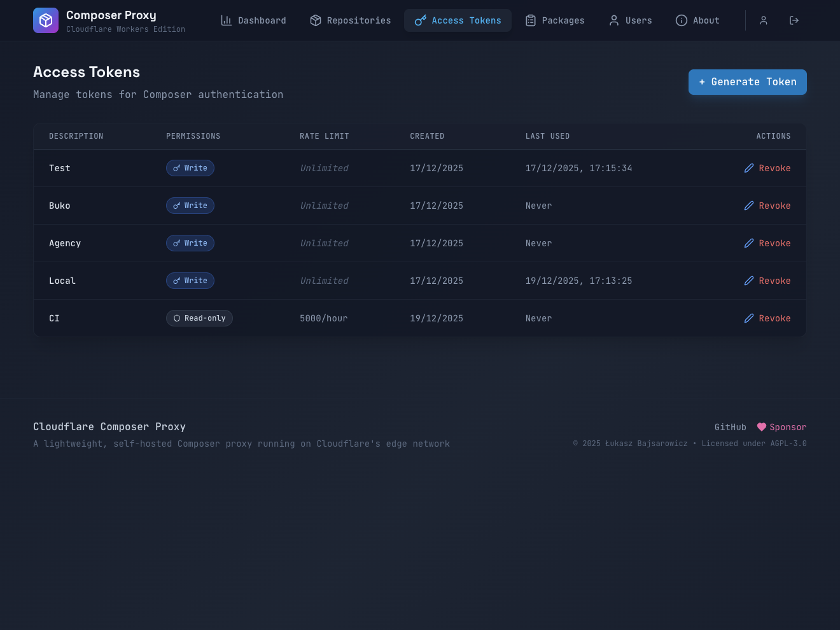Image resolution: width=840 pixels, height=630 pixels.
Task: Click the Read-only permission badge
Action: 199,318
